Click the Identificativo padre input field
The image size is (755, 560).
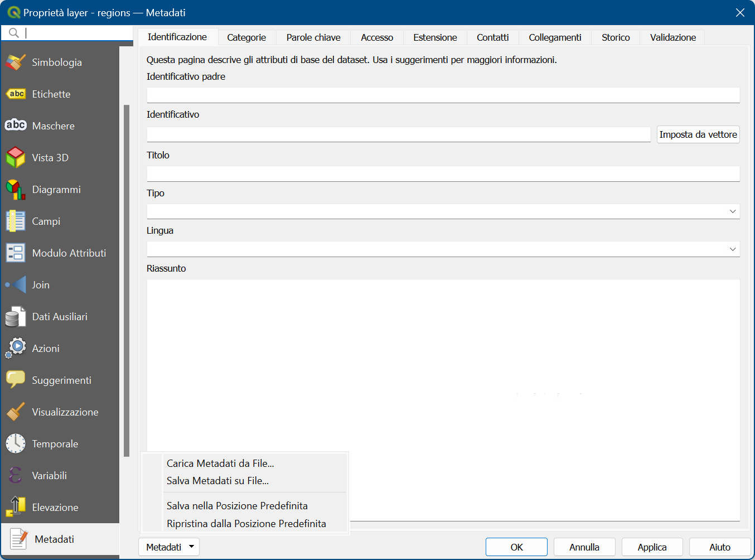click(x=443, y=95)
